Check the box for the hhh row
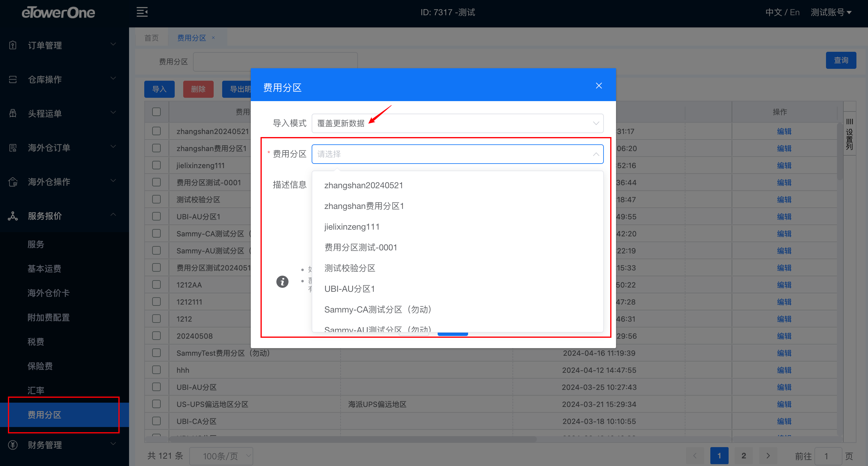This screenshot has width=868, height=466. (x=156, y=370)
